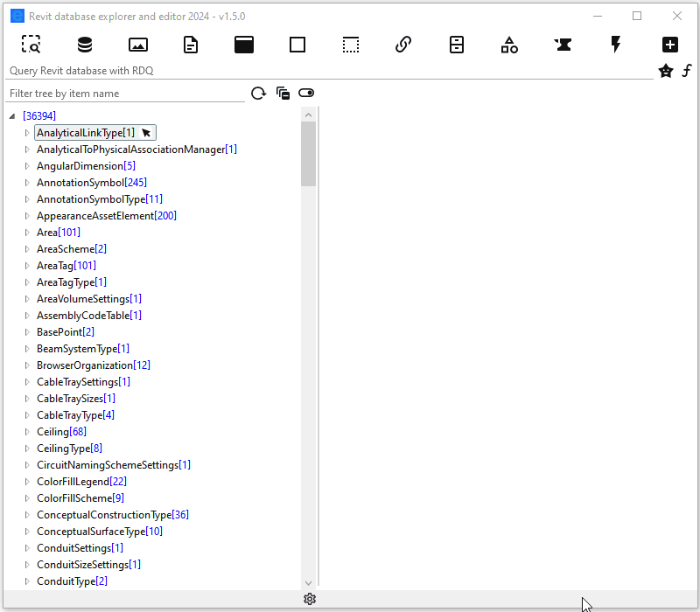700x612 pixels.
Task: Expand the AngularDimension[5] node
Action: click(x=27, y=166)
